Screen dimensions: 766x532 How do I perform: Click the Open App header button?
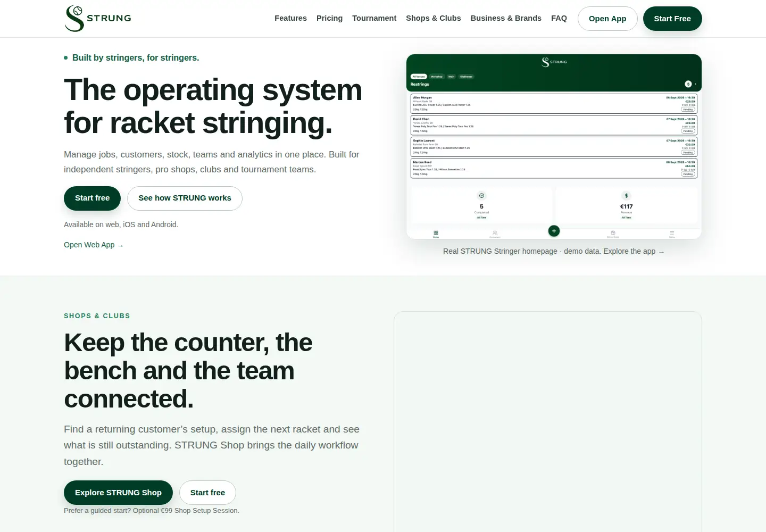point(607,19)
